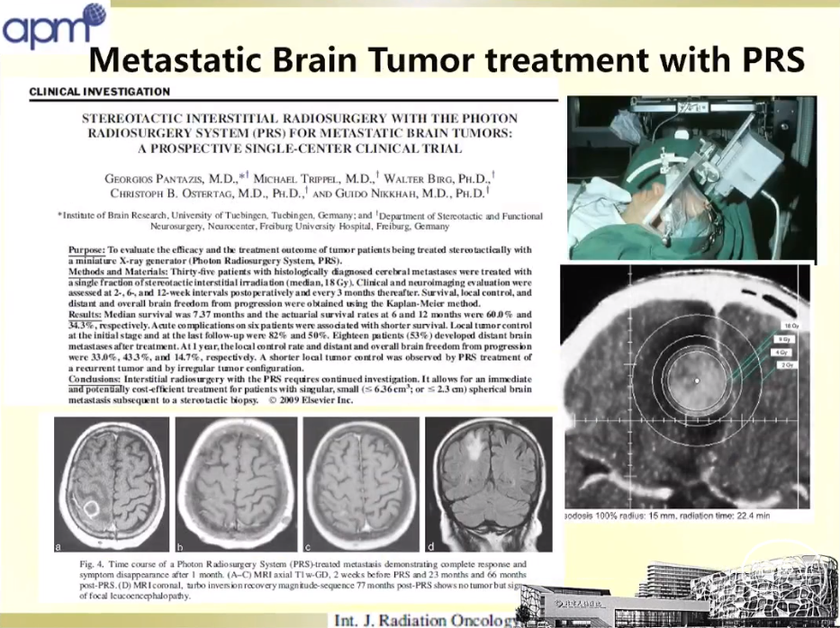Viewport: 840px width, 628px height.
Task: Click the 'Int. J. Radiation Oncology' journal citation
Action: 427,621
